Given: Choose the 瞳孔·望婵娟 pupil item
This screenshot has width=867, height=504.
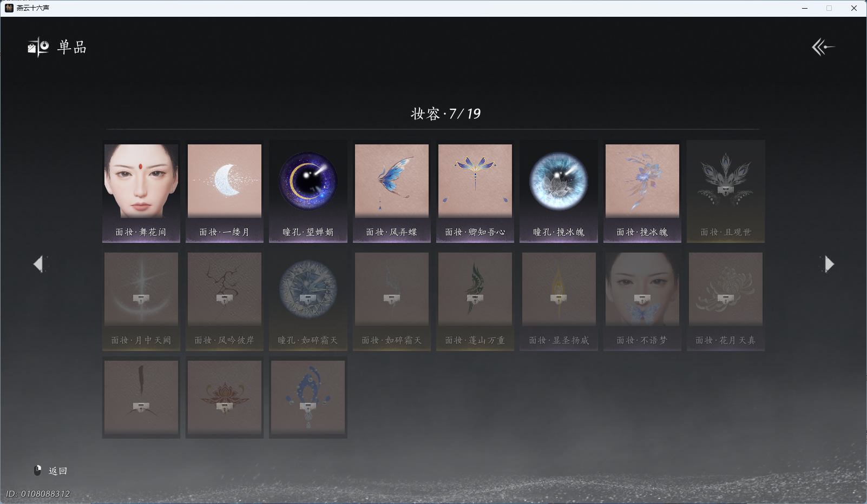Looking at the screenshot, I should [x=308, y=191].
